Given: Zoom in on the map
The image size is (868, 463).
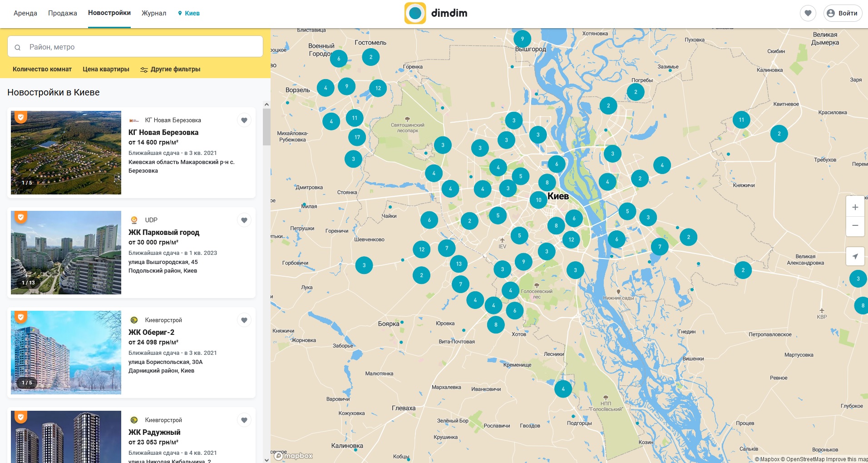Looking at the screenshot, I should 855,207.
